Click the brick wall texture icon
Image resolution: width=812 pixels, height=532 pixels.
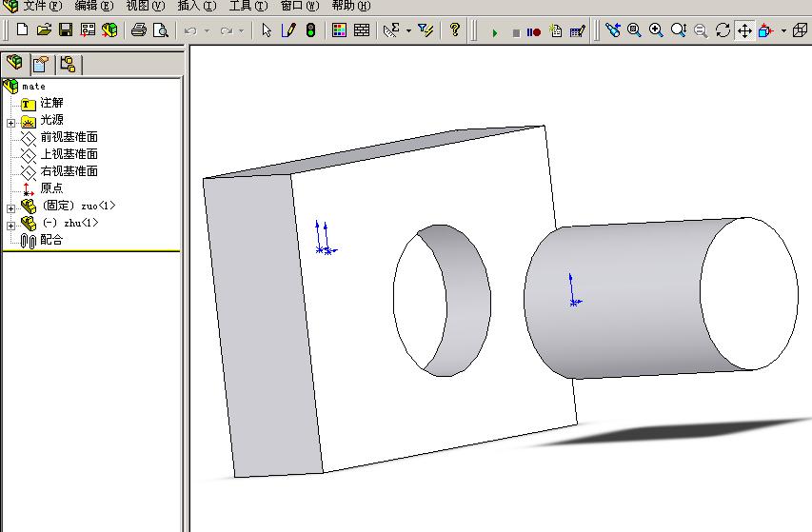click(362, 30)
